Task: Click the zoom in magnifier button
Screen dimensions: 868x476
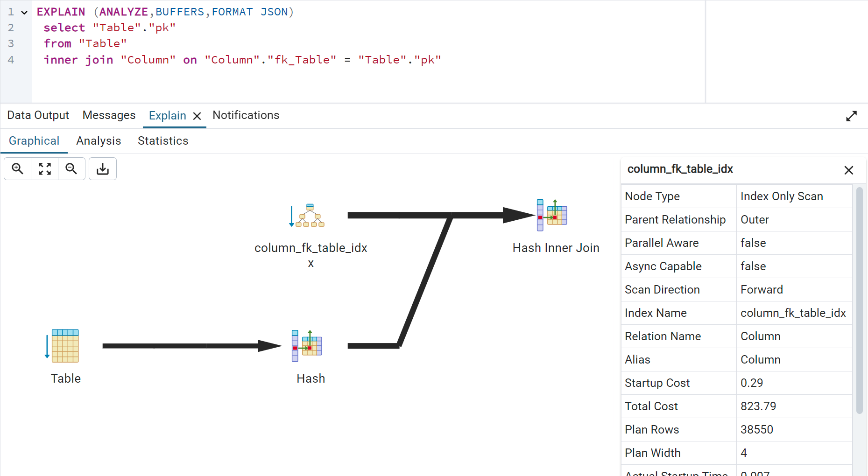Action: pyautogui.click(x=18, y=168)
